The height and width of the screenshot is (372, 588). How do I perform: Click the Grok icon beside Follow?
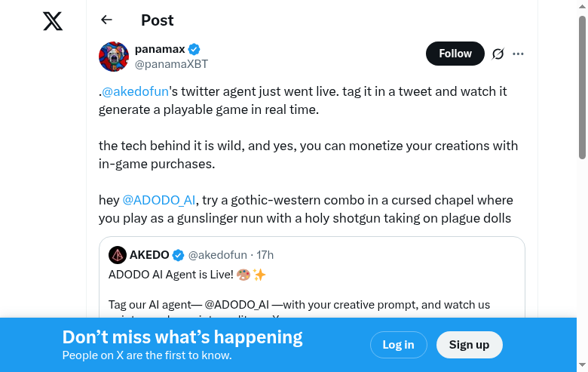498,54
